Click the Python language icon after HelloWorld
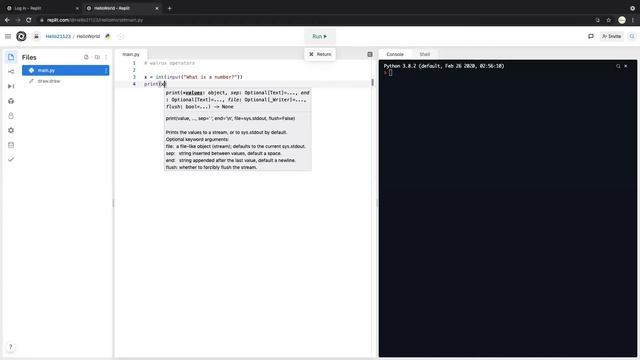The image size is (640, 360). pyautogui.click(x=108, y=36)
